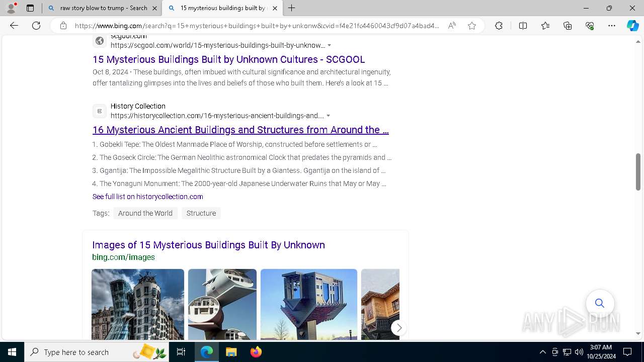Open a new browser tab
644x362 pixels.
click(292, 8)
